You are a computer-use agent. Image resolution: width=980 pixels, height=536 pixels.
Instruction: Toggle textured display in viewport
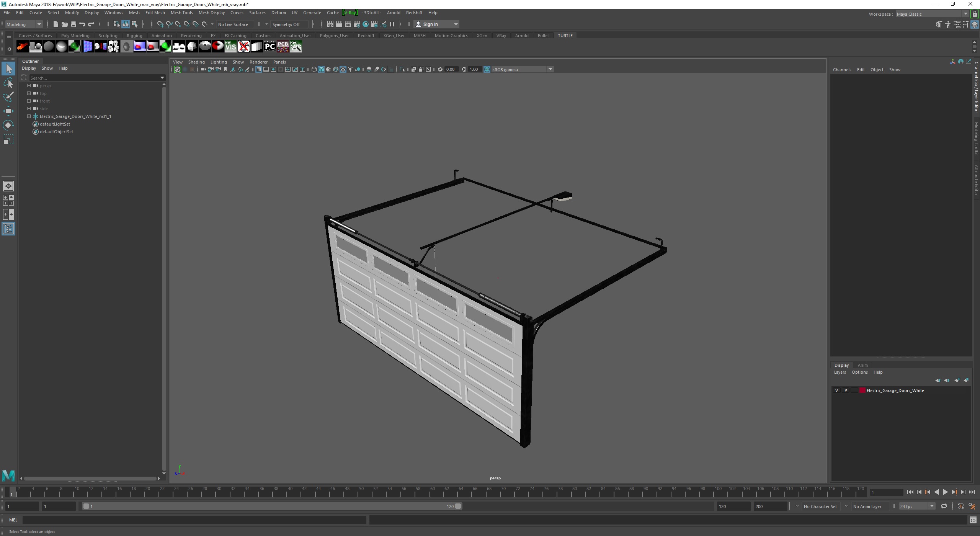(x=343, y=69)
